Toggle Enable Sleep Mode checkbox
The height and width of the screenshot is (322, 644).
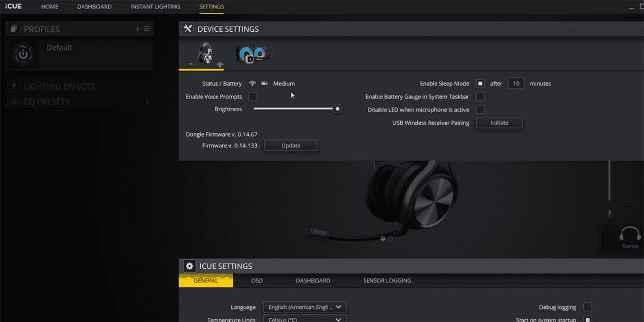480,83
